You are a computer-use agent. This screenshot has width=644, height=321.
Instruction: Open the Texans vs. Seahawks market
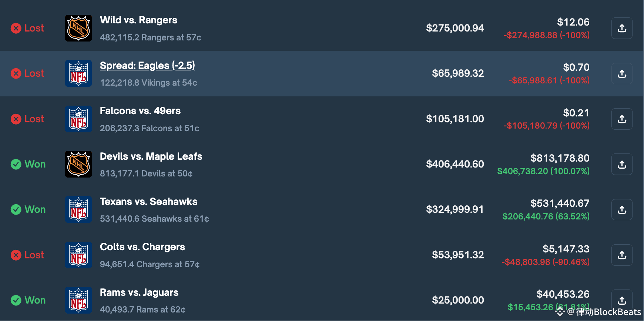click(x=148, y=202)
